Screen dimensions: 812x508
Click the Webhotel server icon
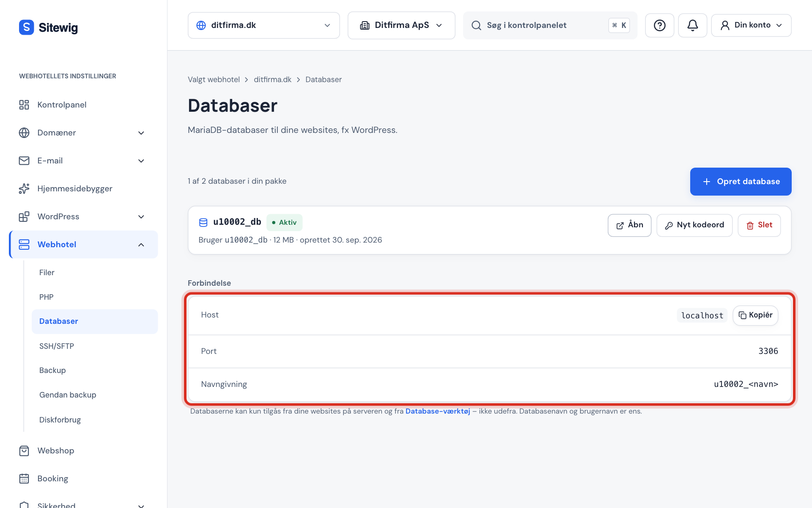coord(24,244)
